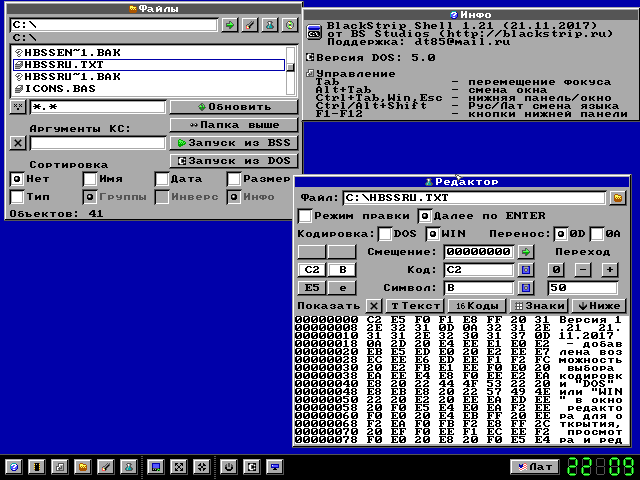Click the jump step field showing 50
Screen dimensions: 640x480
pos(582,288)
